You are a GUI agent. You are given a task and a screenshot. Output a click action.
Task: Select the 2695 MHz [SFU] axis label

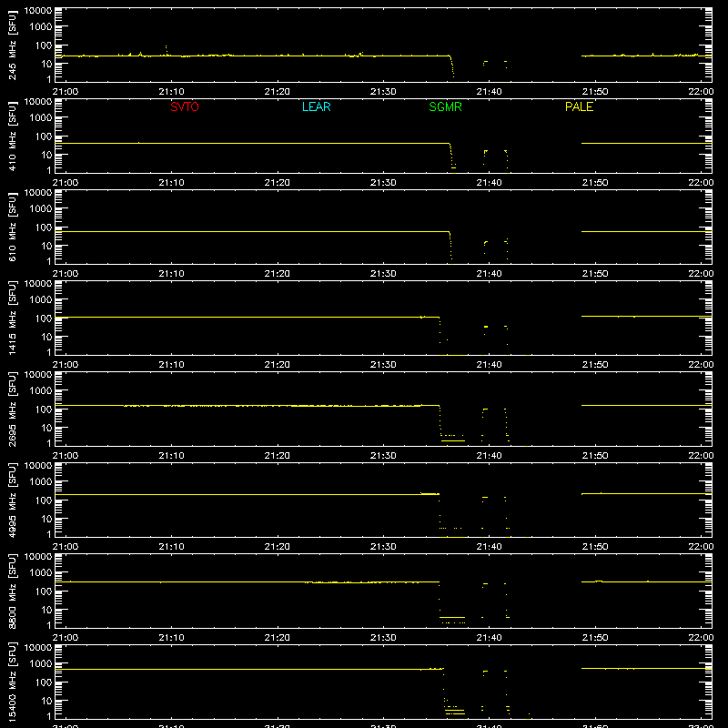pyautogui.click(x=12, y=409)
